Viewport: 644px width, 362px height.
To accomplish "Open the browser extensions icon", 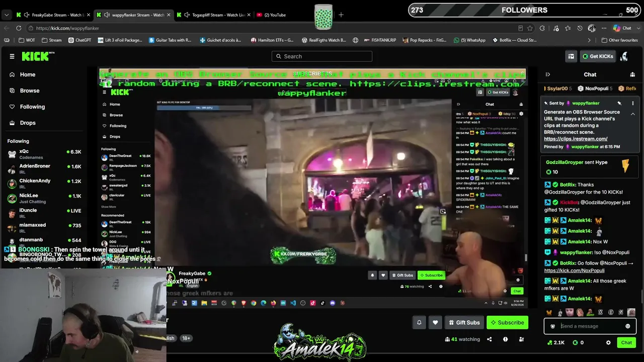I will (542, 28).
